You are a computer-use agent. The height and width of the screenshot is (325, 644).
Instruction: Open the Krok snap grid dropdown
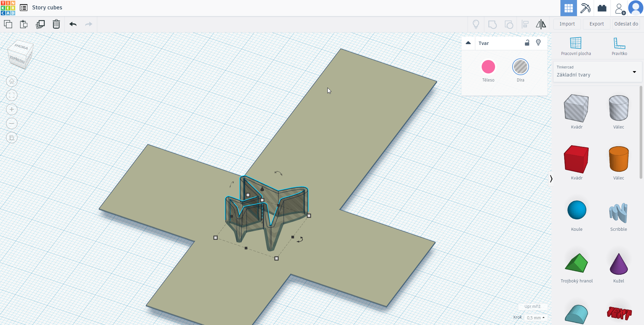(x=536, y=318)
